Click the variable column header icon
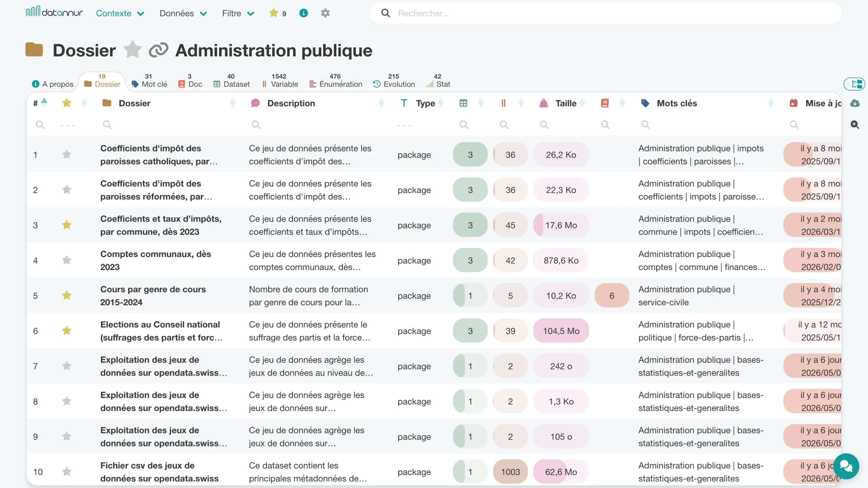868x488 pixels. tap(503, 103)
